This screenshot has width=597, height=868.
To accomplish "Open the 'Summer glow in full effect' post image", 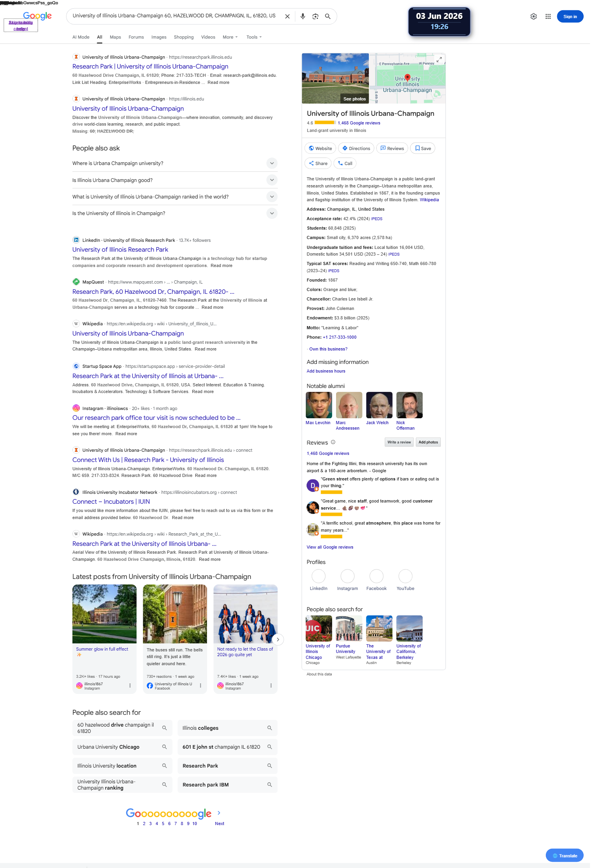I will click(x=104, y=614).
